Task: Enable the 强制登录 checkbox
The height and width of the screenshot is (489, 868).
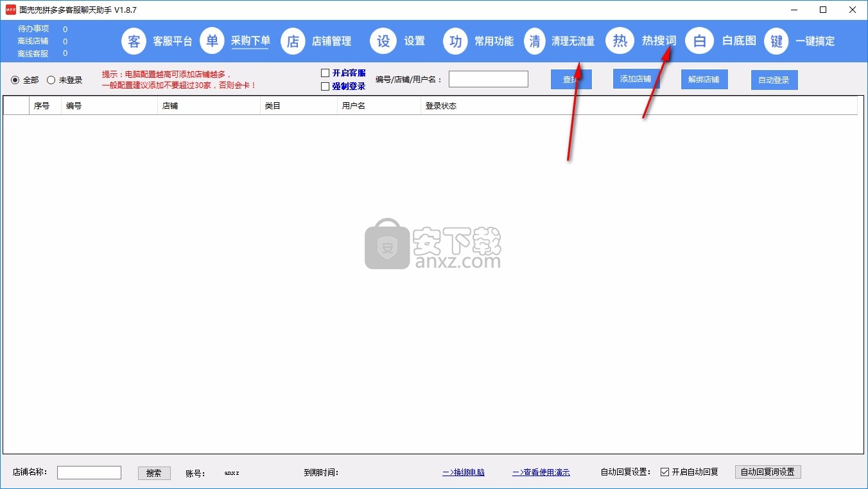Action: (x=325, y=86)
